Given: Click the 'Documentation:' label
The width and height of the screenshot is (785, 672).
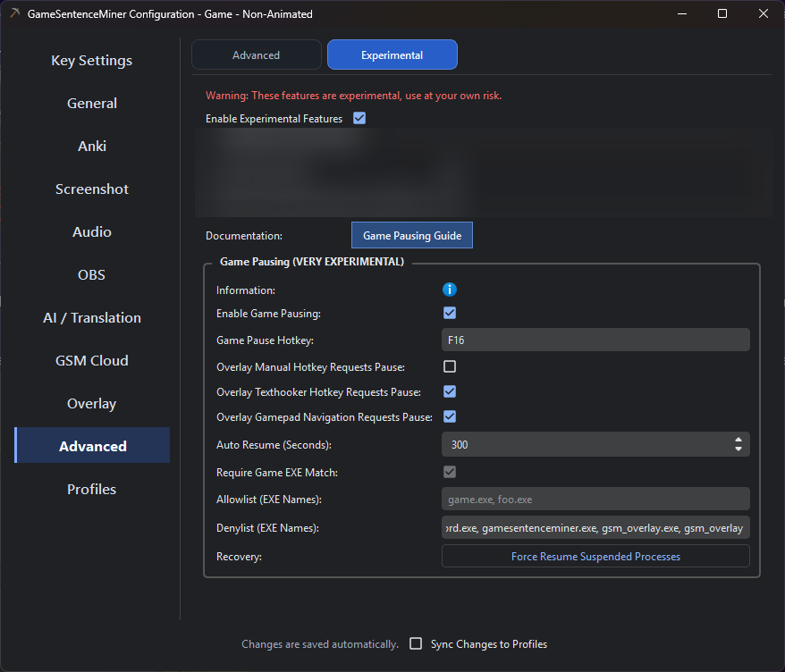Looking at the screenshot, I should (244, 236).
